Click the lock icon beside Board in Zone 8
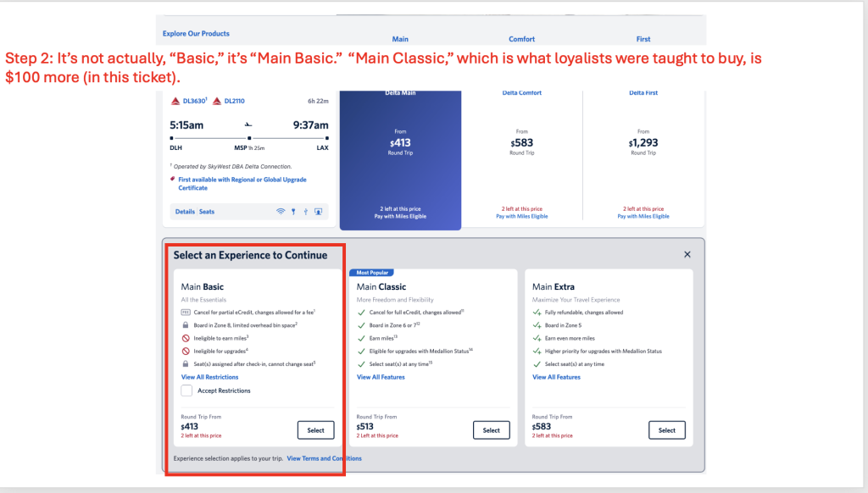 tap(186, 325)
